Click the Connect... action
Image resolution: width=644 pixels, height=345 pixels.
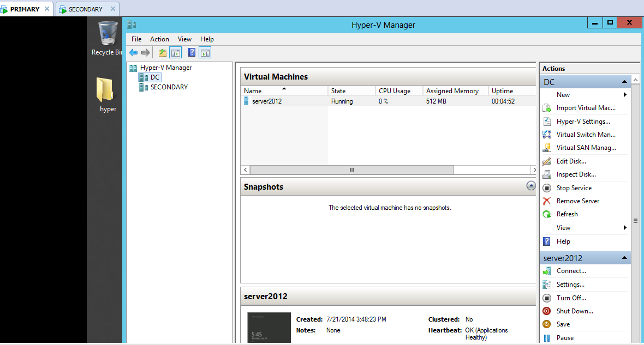(x=571, y=271)
